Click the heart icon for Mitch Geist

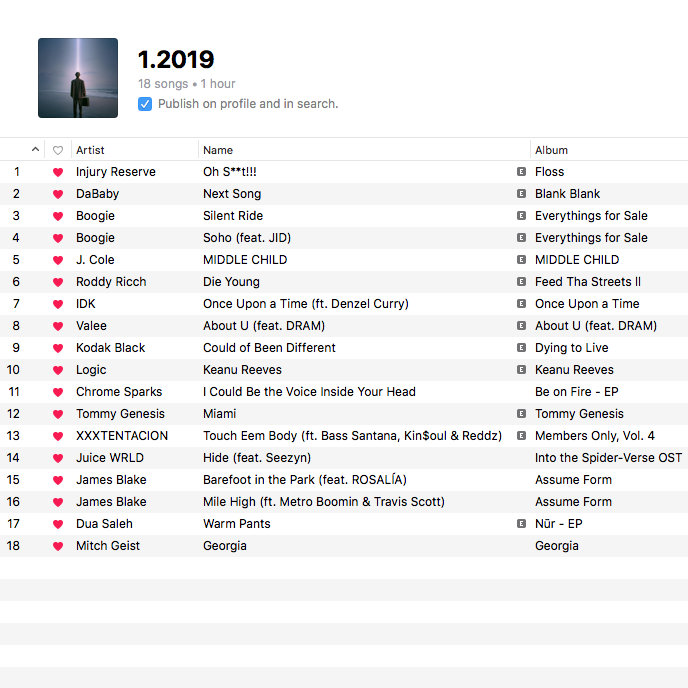coord(57,546)
